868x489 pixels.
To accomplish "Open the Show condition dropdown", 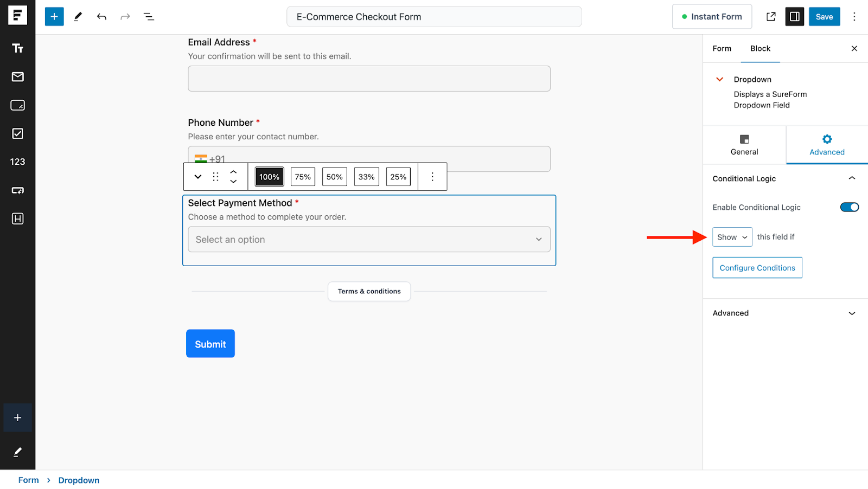I will 731,236.
